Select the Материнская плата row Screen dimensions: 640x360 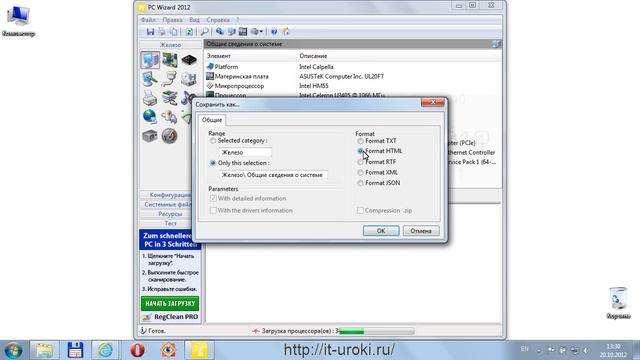353,76
